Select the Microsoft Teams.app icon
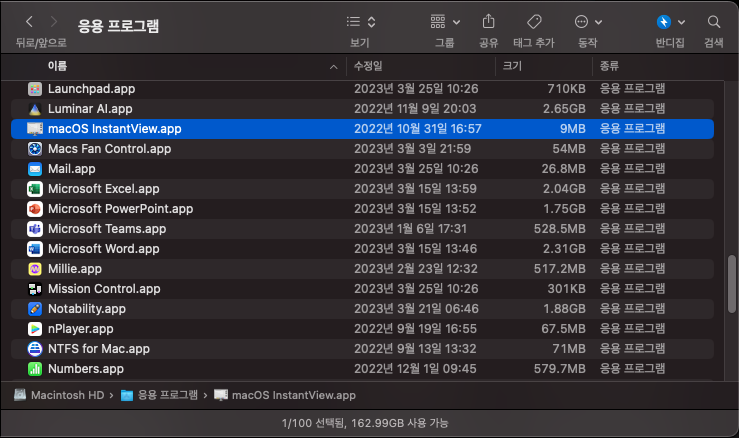Screen dimensions: 739x438 point(35,229)
